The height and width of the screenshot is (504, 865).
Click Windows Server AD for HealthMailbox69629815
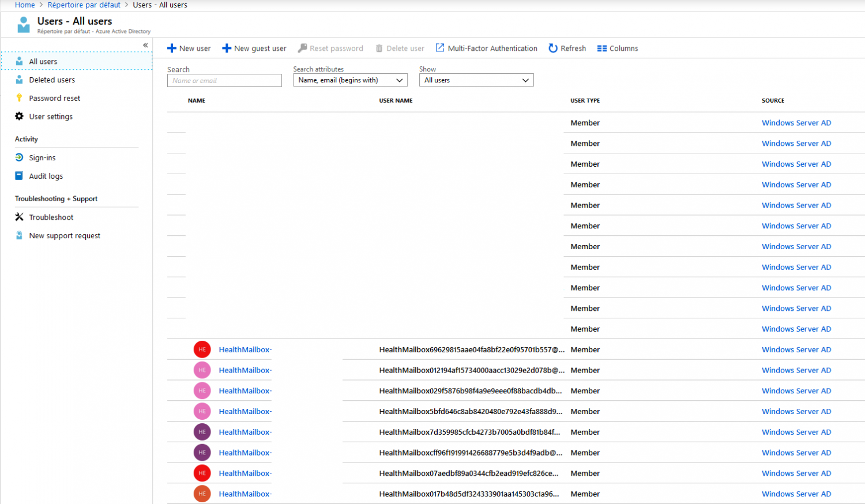(x=796, y=349)
